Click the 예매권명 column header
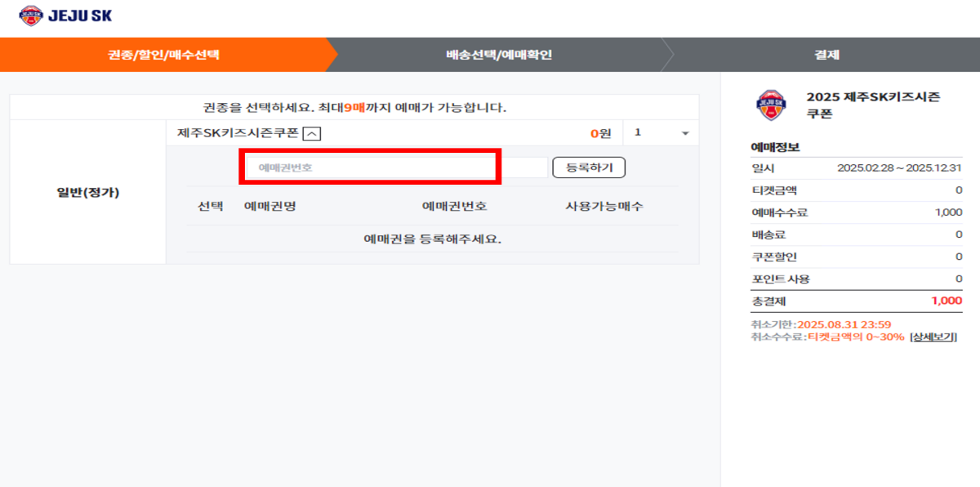Viewport: 980px width, 487px height. coord(270,206)
